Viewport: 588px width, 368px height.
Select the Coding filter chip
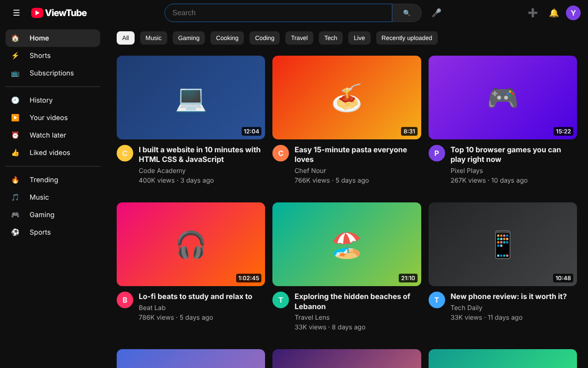(x=265, y=38)
